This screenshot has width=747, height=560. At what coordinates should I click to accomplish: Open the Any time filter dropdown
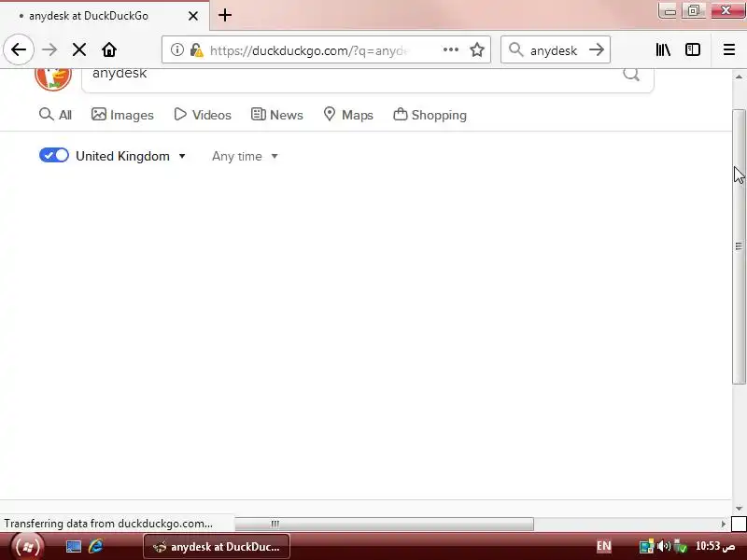(x=245, y=156)
